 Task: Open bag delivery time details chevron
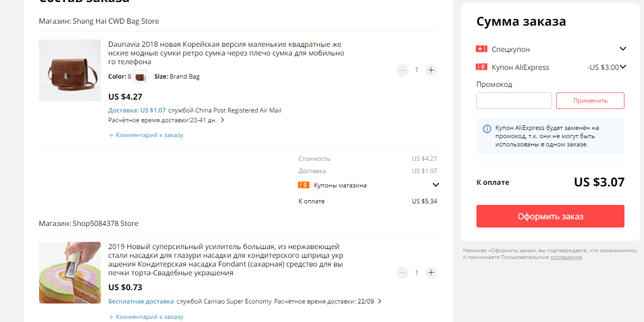point(223,120)
